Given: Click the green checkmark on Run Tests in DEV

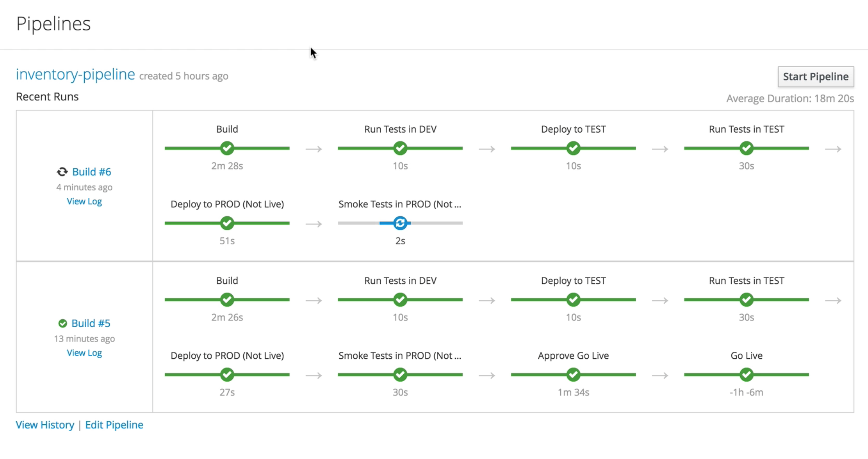Looking at the screenshot, I should coord(400,148).
